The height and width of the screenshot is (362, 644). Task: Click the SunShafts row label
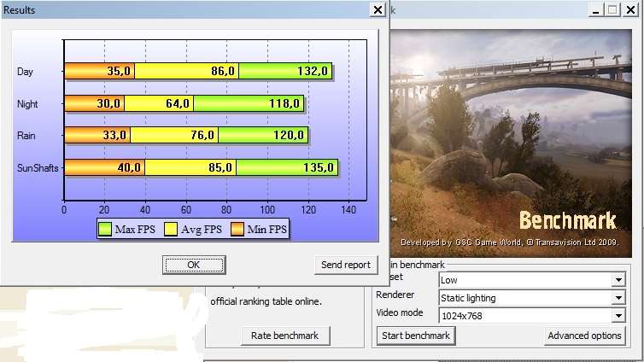click(38, 168)
